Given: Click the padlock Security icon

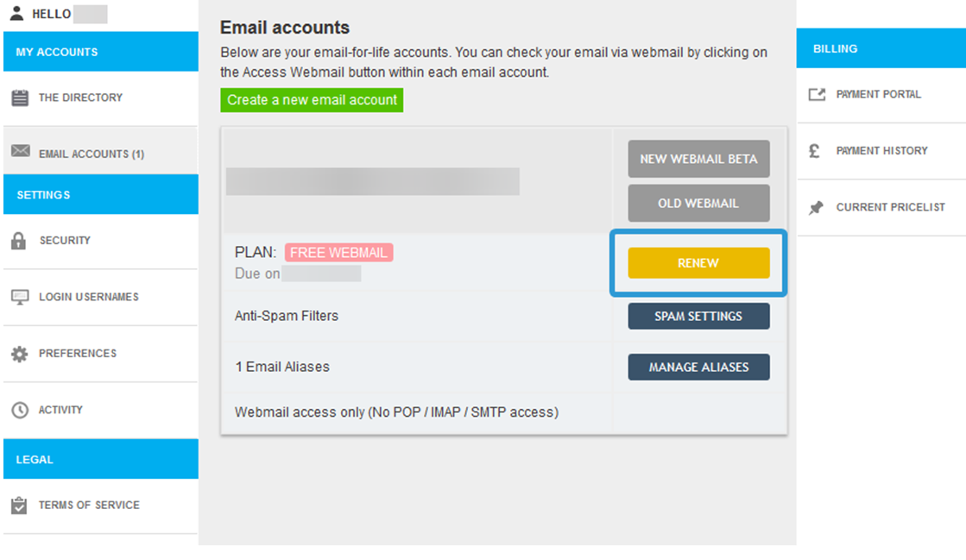Looking at the screenshot, I should 18,240.
